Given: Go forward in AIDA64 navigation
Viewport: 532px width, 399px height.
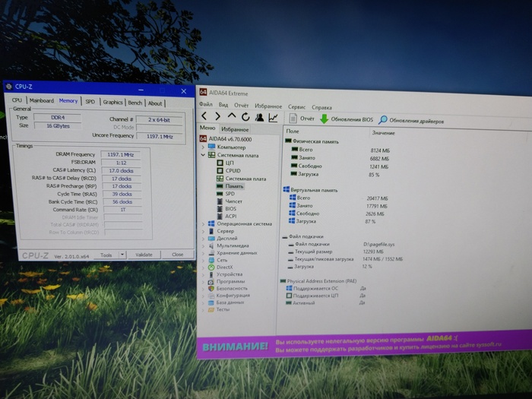Looking at the screenshot, I should [217, 116].
